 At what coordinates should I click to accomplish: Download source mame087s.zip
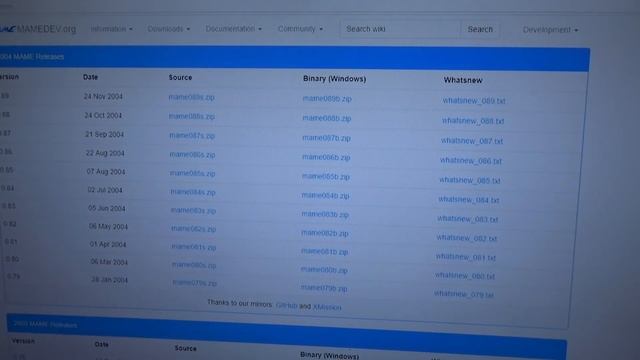click(x=192, y=136)
